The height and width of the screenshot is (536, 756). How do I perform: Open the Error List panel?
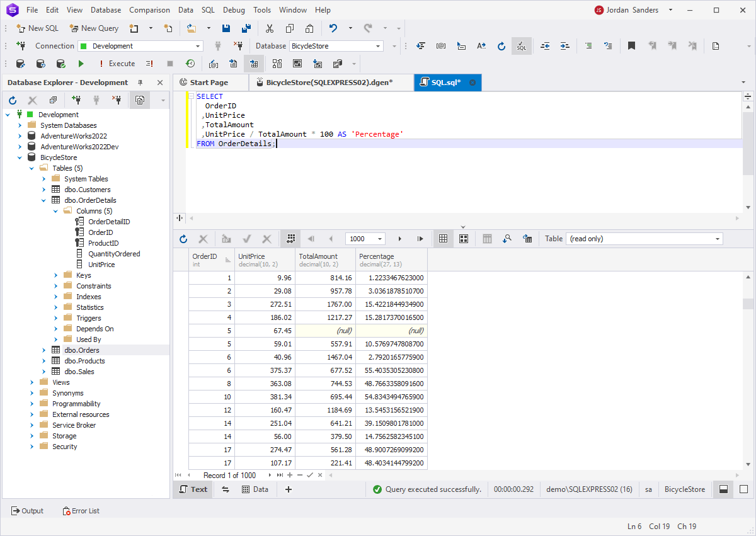(x=81, y=511)
